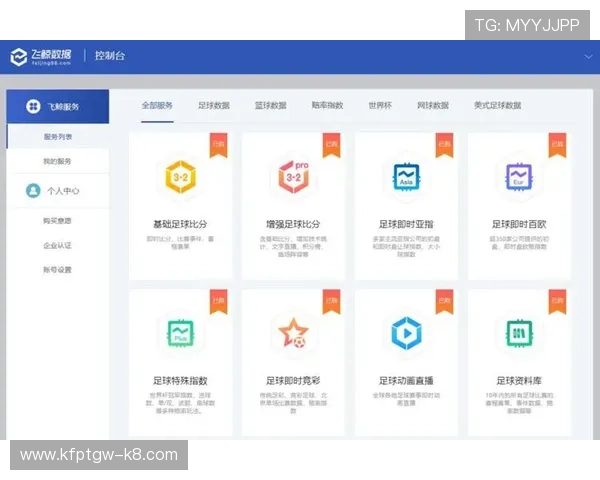
Task: Click the red pro 3-2 hexagon icon
Action: (x=293, y=177)
